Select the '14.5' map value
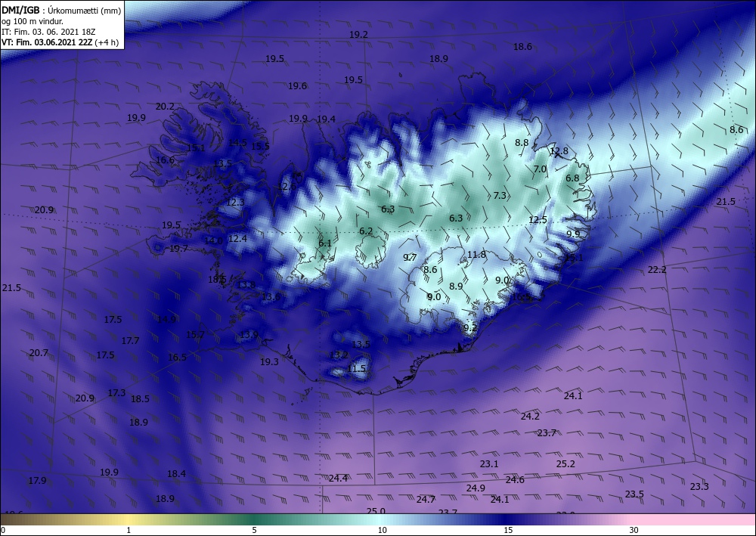 pyautogui.click(x=237, y=143)
